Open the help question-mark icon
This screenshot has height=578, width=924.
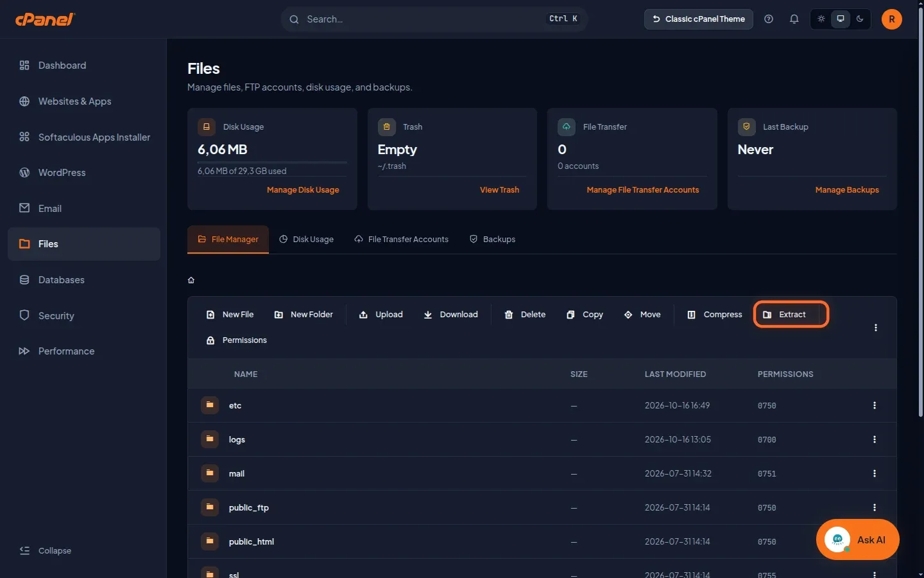pos(768,19)
